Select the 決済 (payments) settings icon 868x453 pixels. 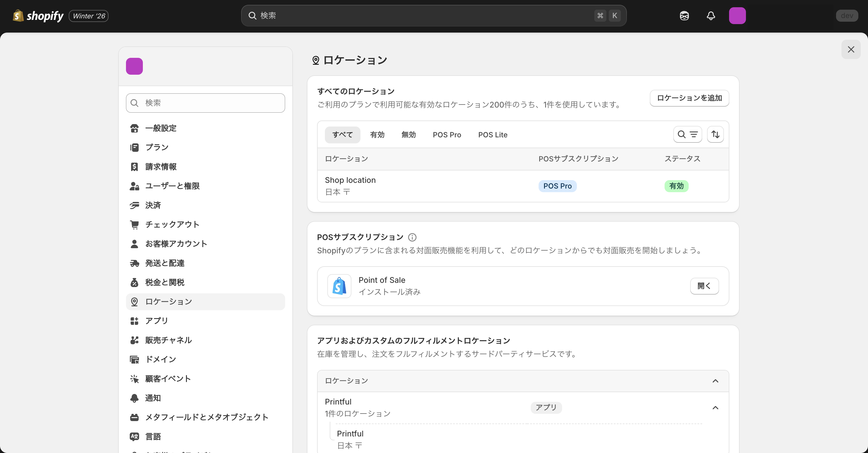point(134,205)
